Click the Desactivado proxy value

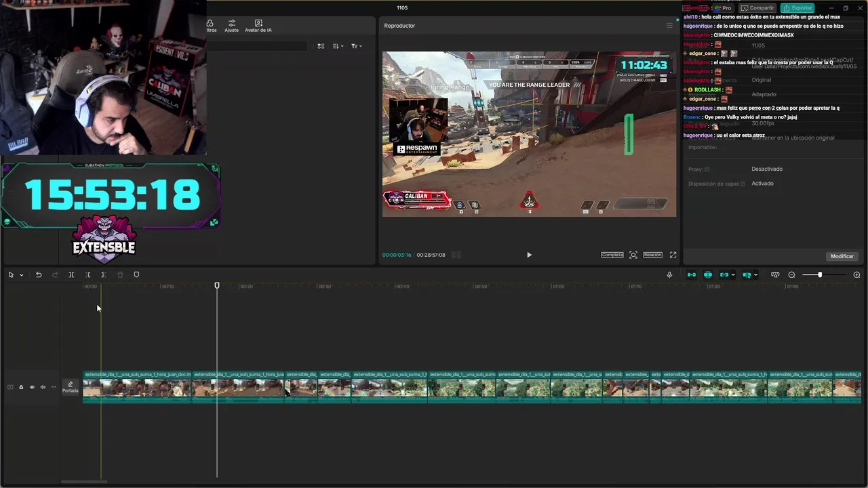(x=767, y=169)
